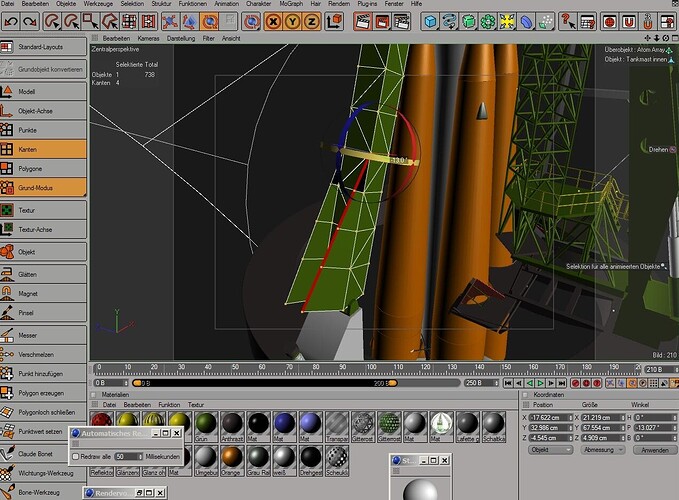
Task: Select Objekt-Achse mode
Action: coord(43,111)
